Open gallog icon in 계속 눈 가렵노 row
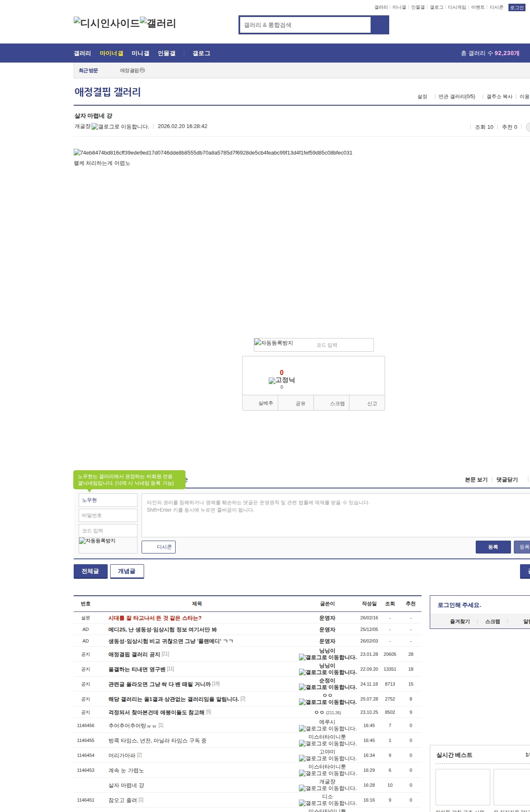 [328, 773]
